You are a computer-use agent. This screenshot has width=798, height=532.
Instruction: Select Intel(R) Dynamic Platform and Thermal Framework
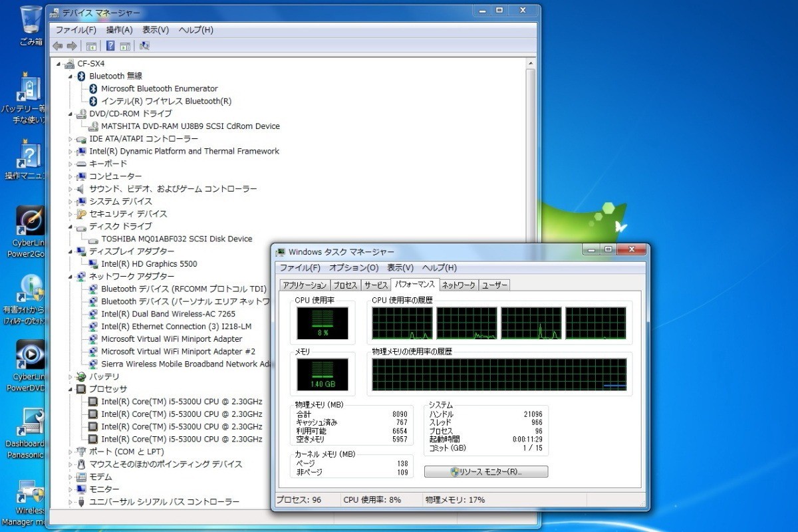coord(184,152)
